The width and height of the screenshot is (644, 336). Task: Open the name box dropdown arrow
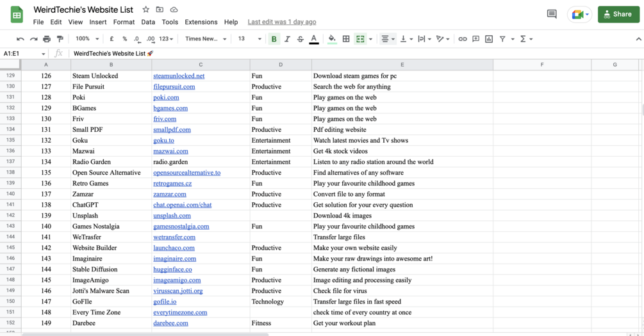pyautogui.click(x=43, y=54)
